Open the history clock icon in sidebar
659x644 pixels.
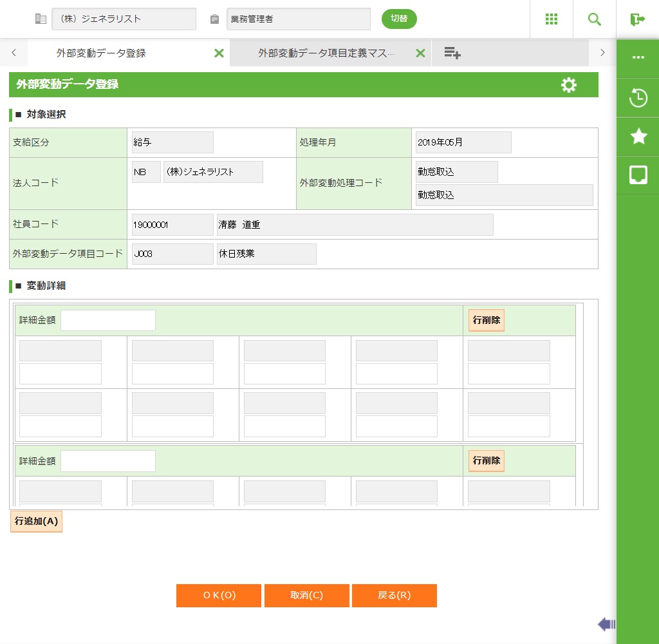click(638, 99)
